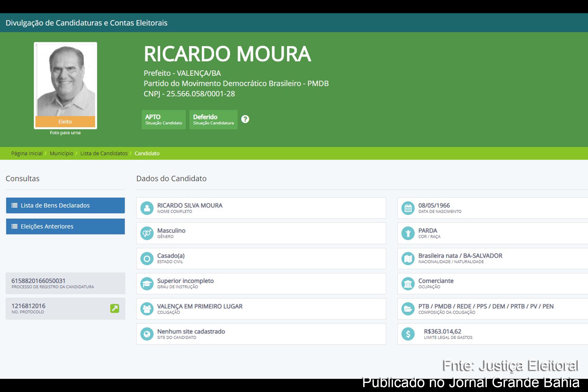The width and height of the screenshot is (588, 392).
Task: Click the bank icon next to Comerciante occupation
Action: (408, 283)
